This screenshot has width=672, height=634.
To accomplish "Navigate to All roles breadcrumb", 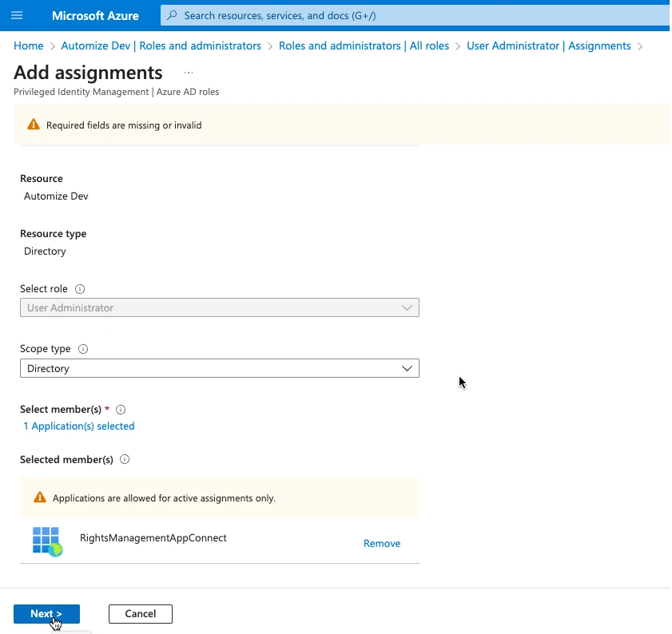I will (364, 46).
